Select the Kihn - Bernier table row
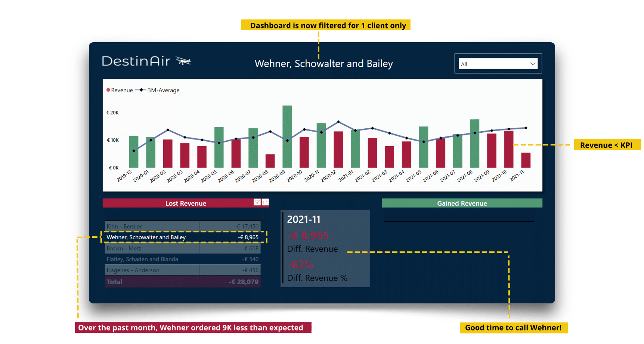 click(183, 226)
